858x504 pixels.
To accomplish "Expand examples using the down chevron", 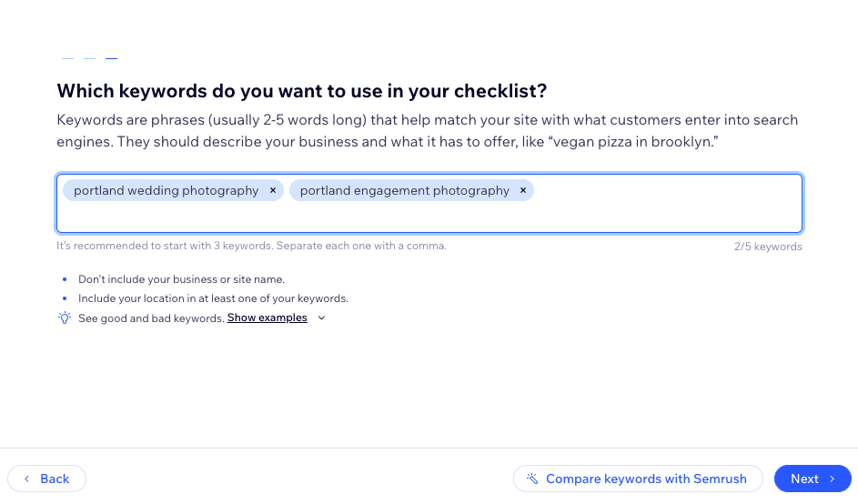I will coord(322,318).
